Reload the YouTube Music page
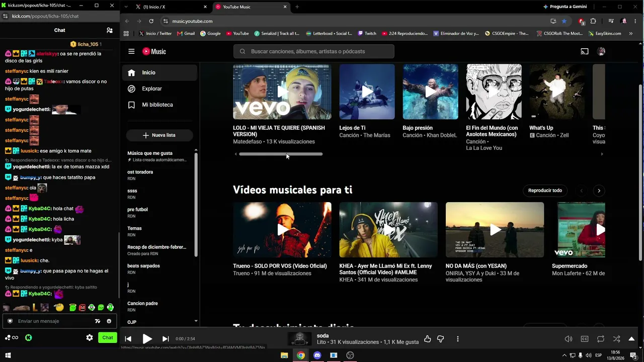The height and width of the screenshot is (362, 644). [x=151, y=21]
